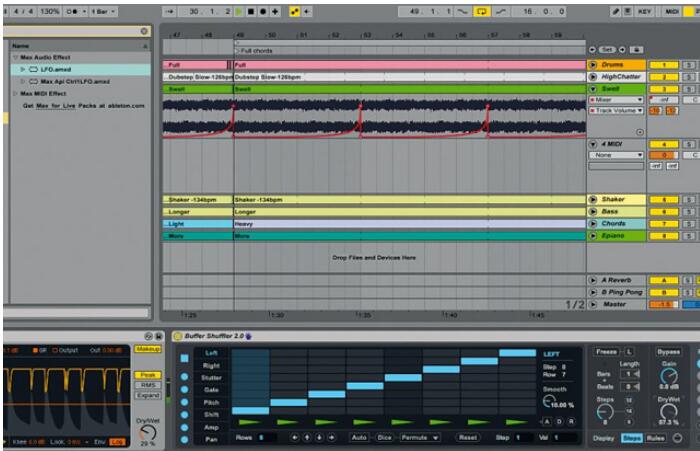Select the Left tab in Buffer Shuffler
This screenshot has width=700, height=451.
coord(211,353)
